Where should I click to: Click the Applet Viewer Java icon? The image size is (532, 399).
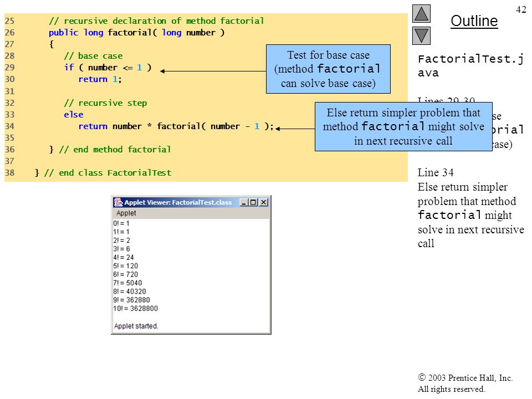(118, 202)
